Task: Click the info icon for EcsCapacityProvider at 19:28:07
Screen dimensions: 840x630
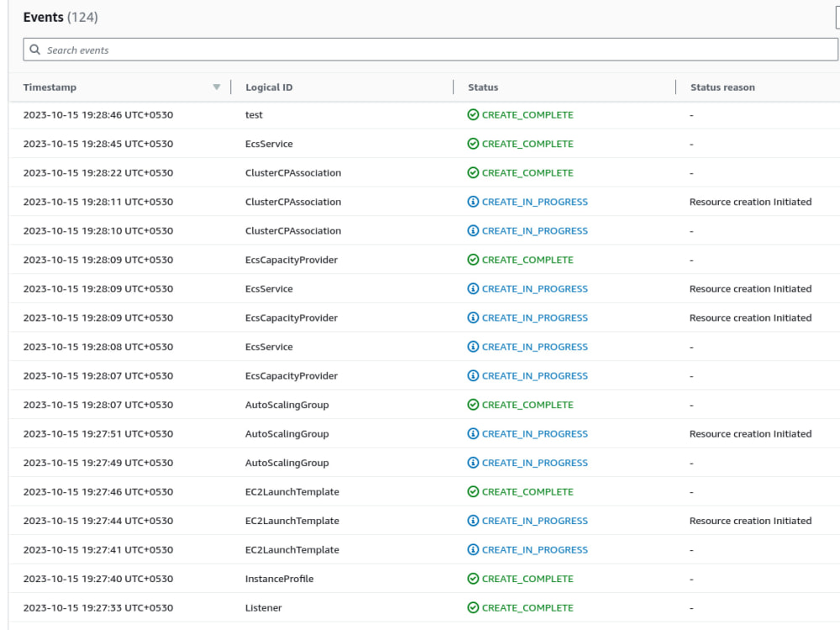Action: tap(473, 375)
